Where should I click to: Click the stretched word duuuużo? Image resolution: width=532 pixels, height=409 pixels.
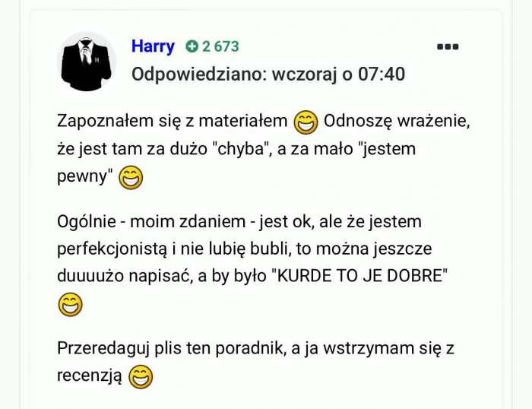tap(90, 276)
